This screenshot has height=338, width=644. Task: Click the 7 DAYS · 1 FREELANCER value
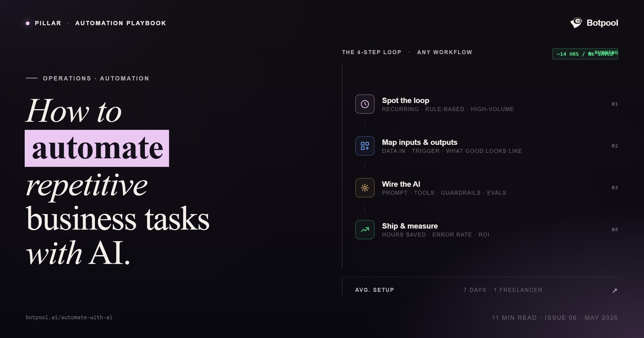[503, 290]
